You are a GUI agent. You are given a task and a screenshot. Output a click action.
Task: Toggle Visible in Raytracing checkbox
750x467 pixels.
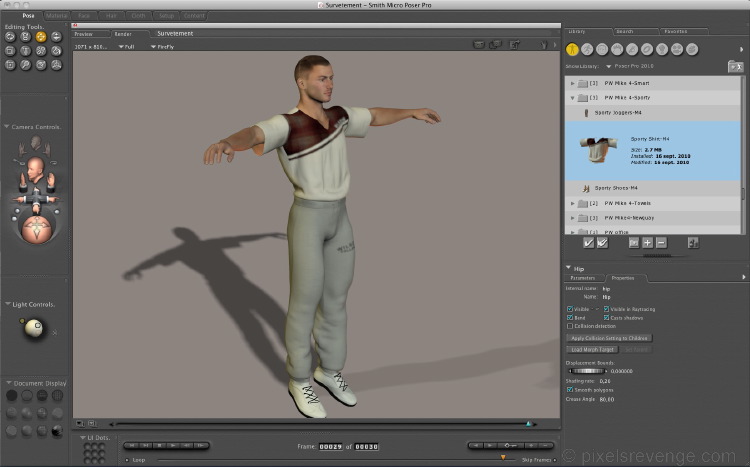(x=606, y=309)
